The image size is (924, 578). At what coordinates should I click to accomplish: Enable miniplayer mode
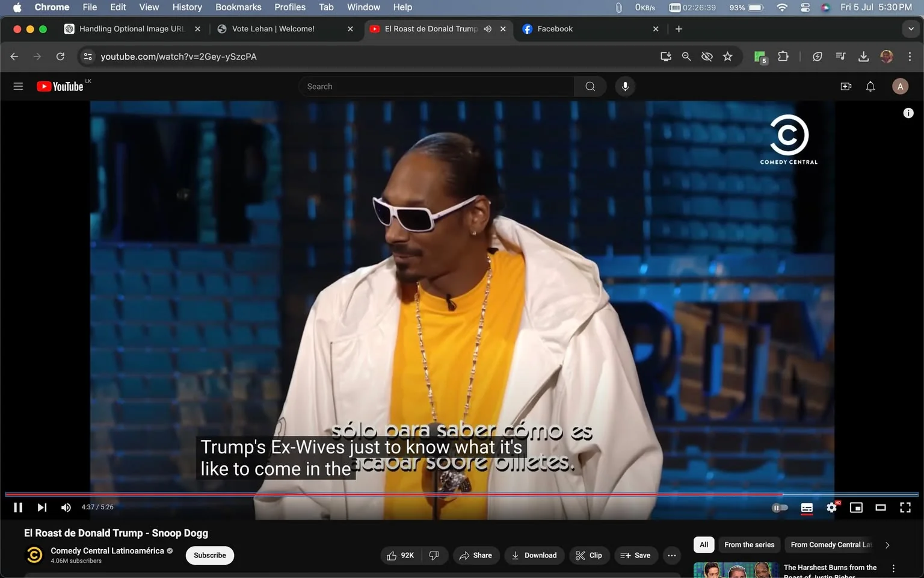pyautogui.click(x=856, y=508)
